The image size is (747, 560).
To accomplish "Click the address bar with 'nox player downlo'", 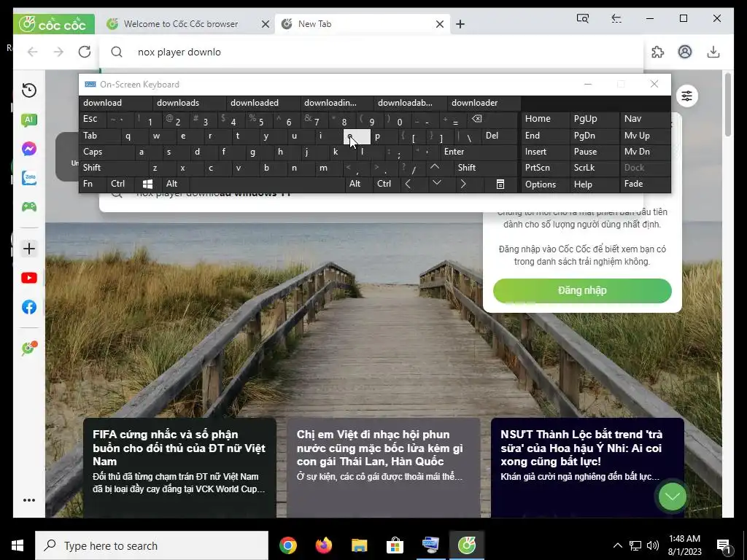I will point(371,52).
